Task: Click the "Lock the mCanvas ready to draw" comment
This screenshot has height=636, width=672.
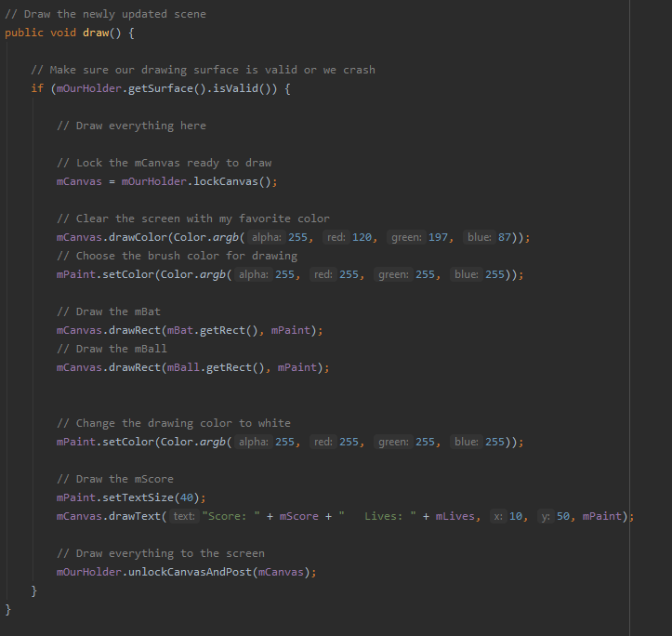Action: point(165,163)
